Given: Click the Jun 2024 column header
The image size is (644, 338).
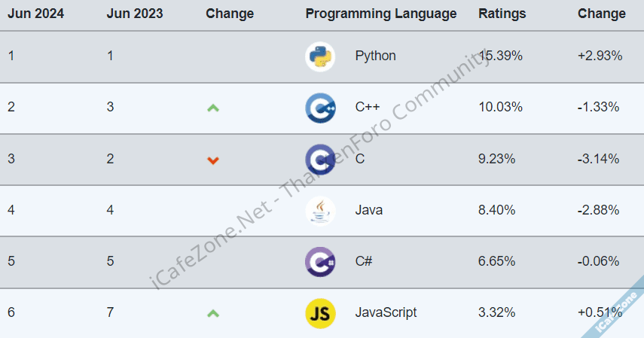Looking at the screenshot, I should click(34, 14).
